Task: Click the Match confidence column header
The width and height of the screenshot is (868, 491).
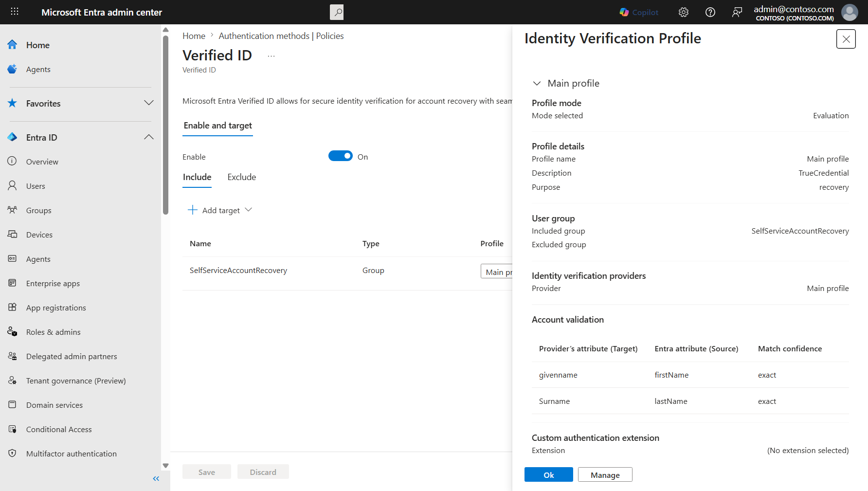Action: point(790,348)
